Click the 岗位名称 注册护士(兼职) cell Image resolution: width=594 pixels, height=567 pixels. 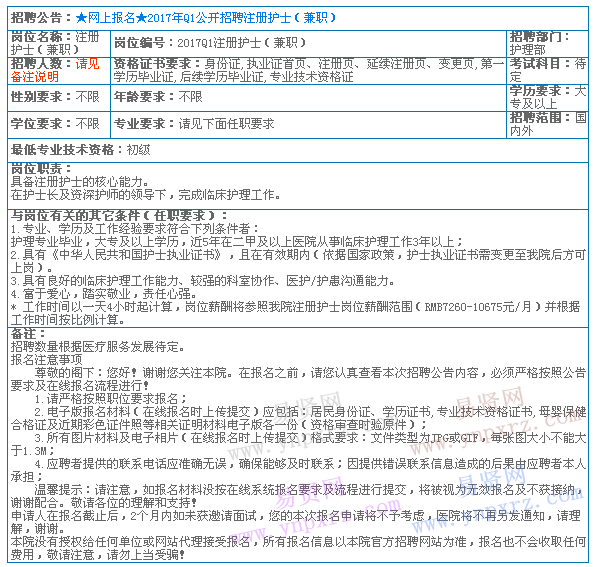(59, 44)
